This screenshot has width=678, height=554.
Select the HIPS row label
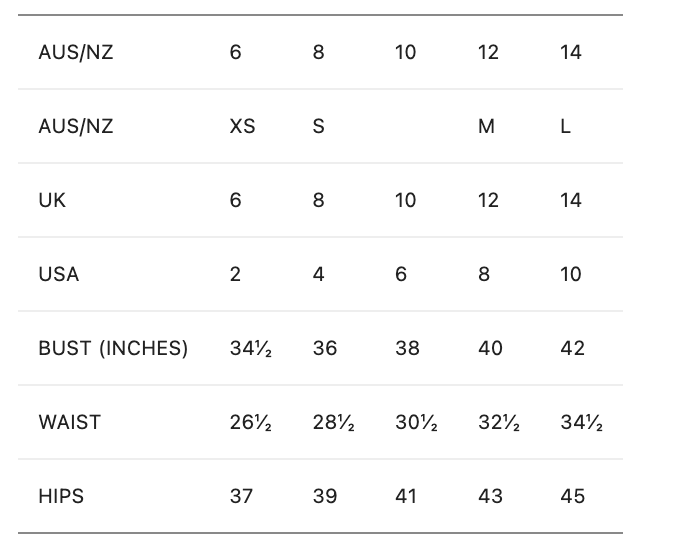pyautogui.click(x=59, y=496)
